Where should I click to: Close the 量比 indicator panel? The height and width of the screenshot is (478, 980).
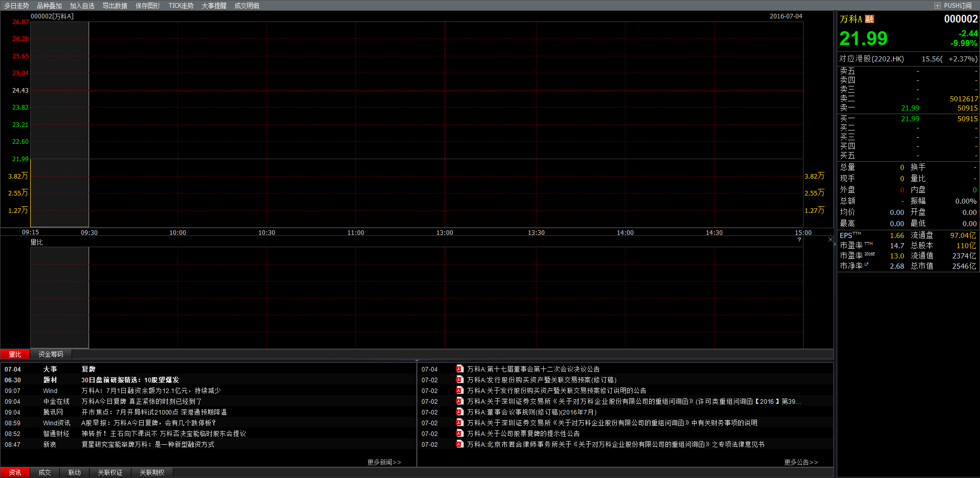[x=830, y=239]
